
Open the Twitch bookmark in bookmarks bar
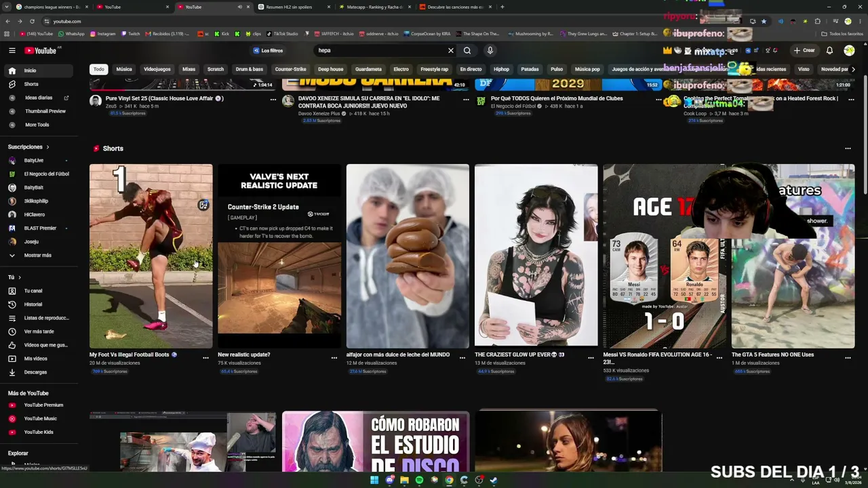point(130,34)
